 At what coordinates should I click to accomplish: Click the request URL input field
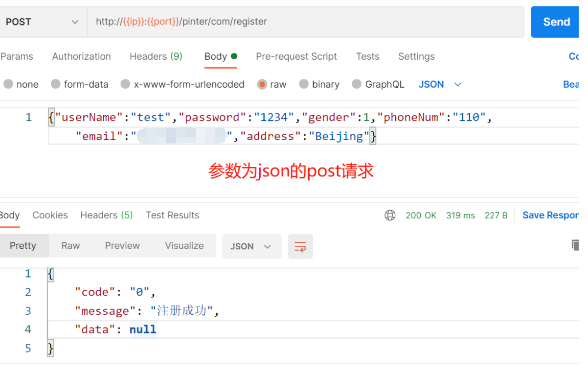coord(303,22)
